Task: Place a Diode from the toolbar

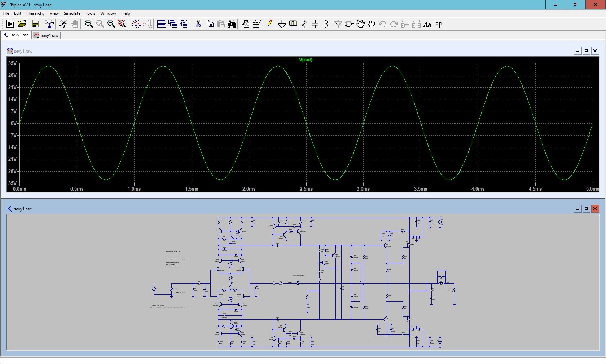Action: (x=338, y=24)
